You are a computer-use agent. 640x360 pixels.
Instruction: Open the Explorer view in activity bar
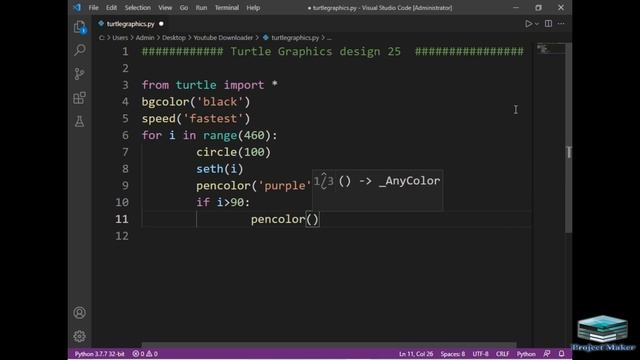(80, 27)
